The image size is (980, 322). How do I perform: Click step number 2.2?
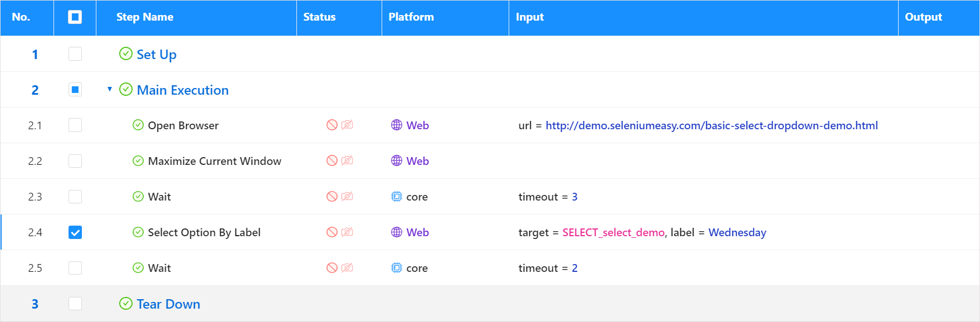tap(35, 161)
